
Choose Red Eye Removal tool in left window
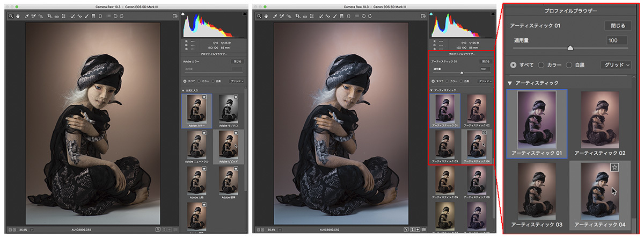(79, 17)
